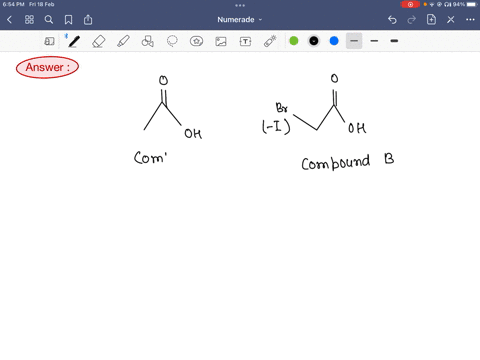Viewport: 480px width, 360px height.
Task: Choose the green pen color
Action: [x=294, y=41]
